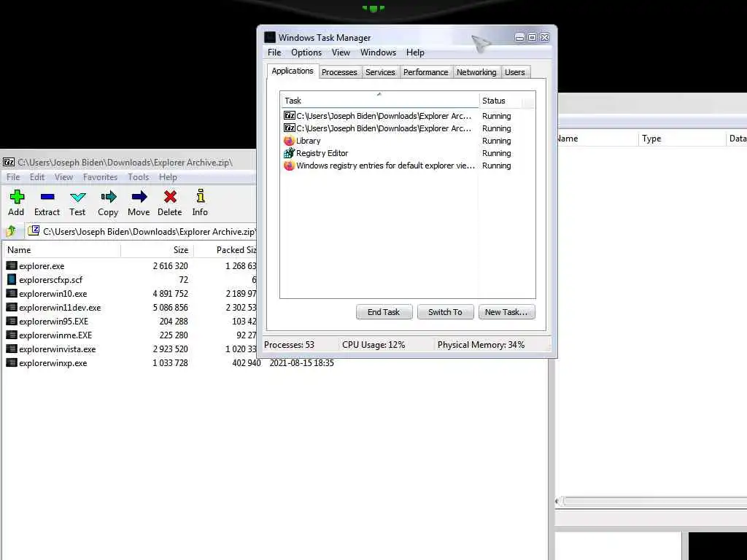Sort 7-Zip files by Size column

coord(158,250)
